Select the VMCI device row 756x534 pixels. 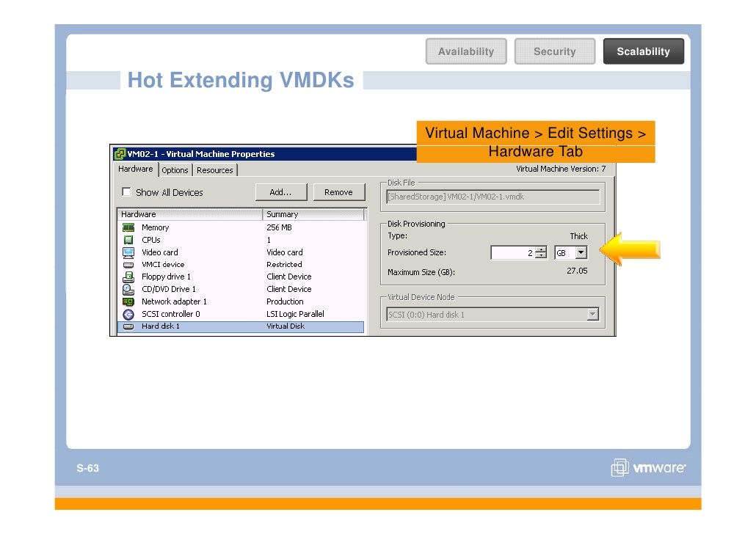[241, 265]
